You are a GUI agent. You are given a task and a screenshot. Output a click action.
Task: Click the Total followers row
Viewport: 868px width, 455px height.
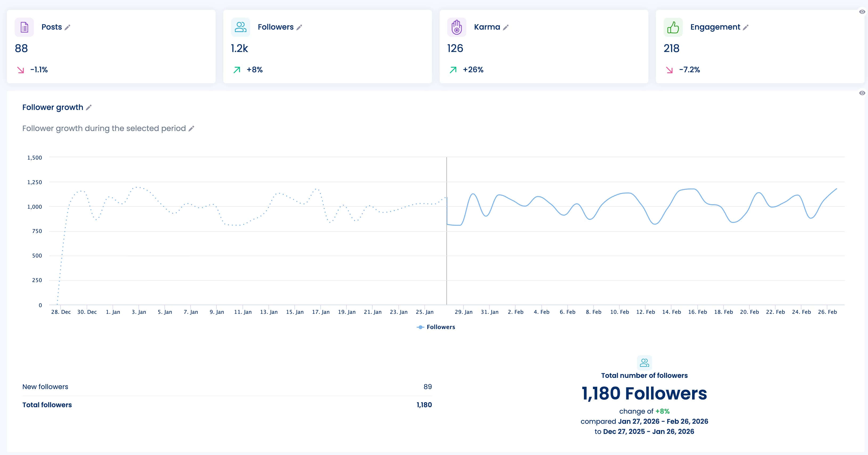pos(47,405)
